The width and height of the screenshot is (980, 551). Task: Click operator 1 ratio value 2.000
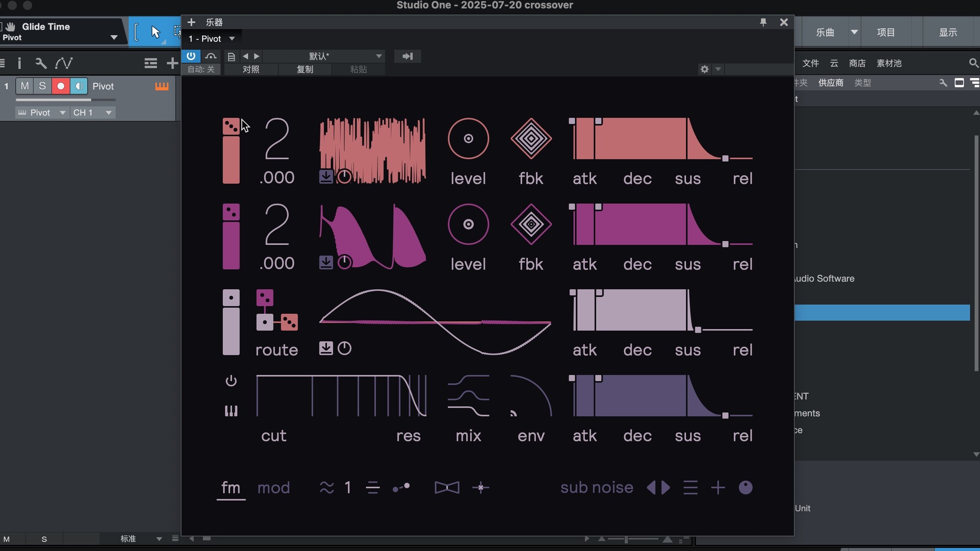(277, 151)
